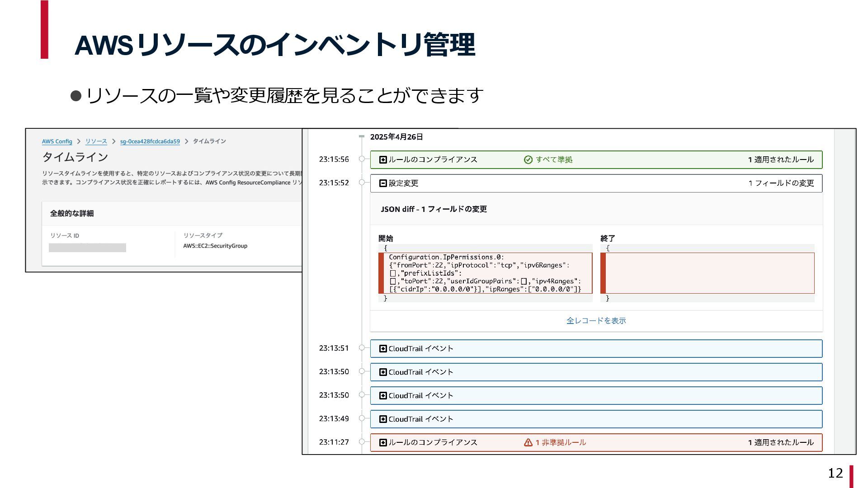This screenshot has width=868, height=488.
Task: Open the AWS Config breadcrumb link
Action: point(57,141)
